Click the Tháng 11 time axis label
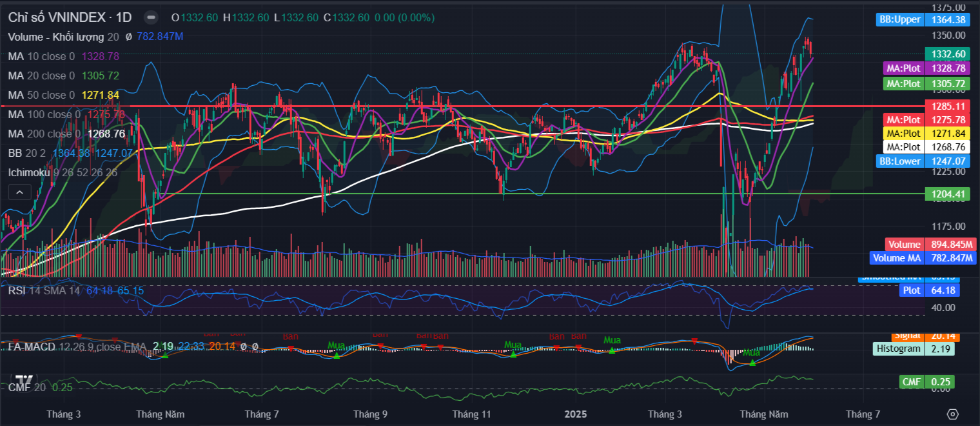The width and height of the screenshot is (980, 426). coord(472,414)
